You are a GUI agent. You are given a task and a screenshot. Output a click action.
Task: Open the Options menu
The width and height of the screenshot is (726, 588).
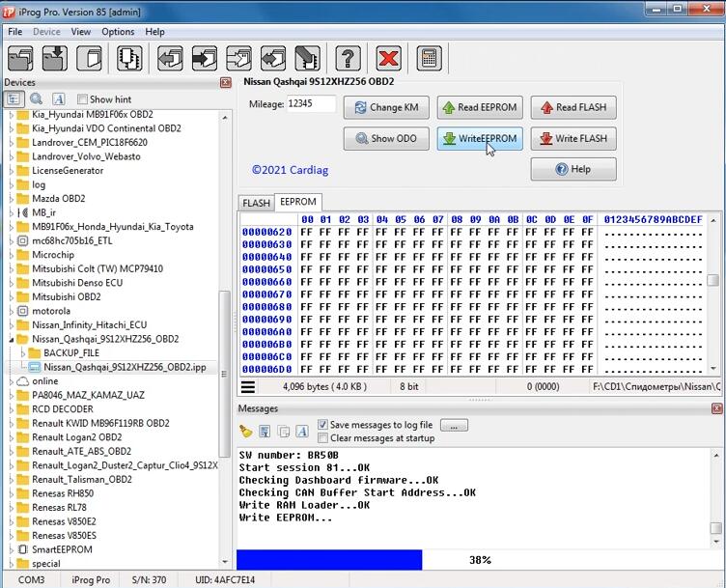pos(118,32)
